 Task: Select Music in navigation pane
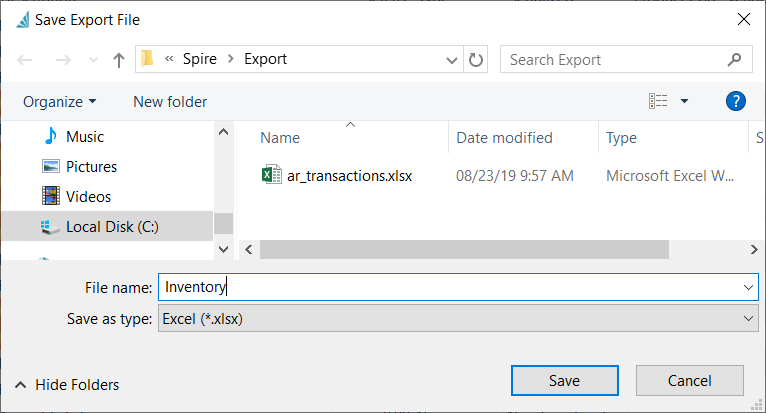pyautogui.click(x=85, y=137)
